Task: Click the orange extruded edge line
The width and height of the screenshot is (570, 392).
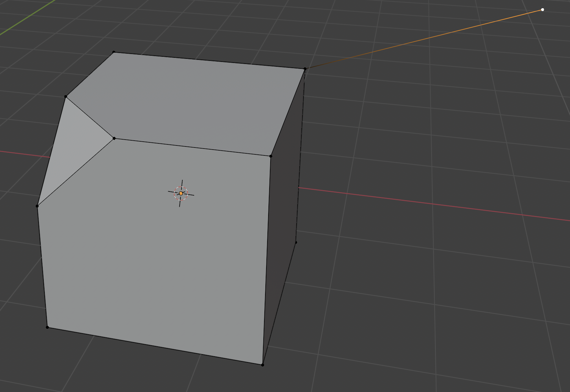Action: (424, 39)
